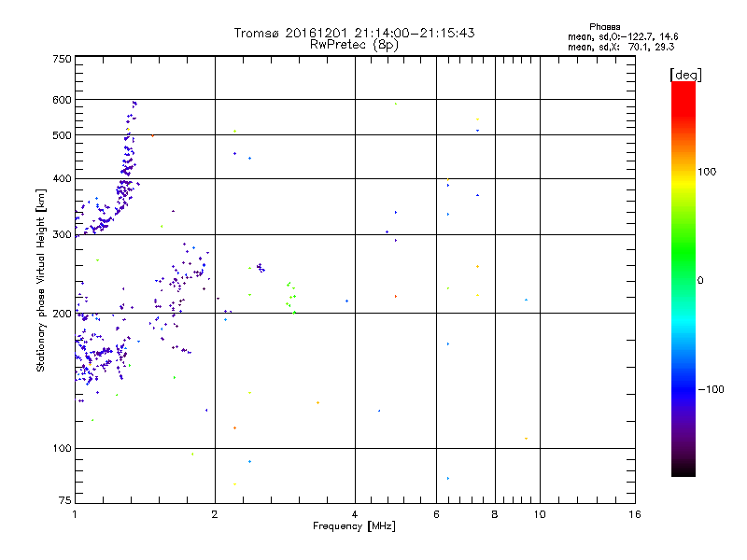Click the y-axis '300' tick label

tap(62, 234)
